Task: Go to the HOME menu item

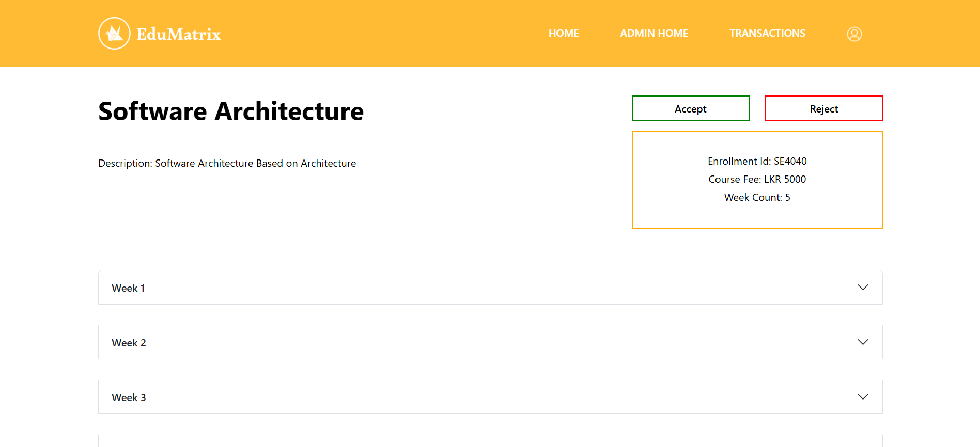Action: [x=564, y=33]
